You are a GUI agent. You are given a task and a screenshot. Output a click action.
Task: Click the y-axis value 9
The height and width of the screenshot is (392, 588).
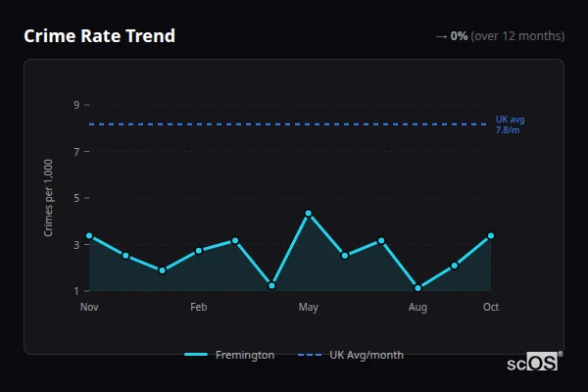coord(76,105)
